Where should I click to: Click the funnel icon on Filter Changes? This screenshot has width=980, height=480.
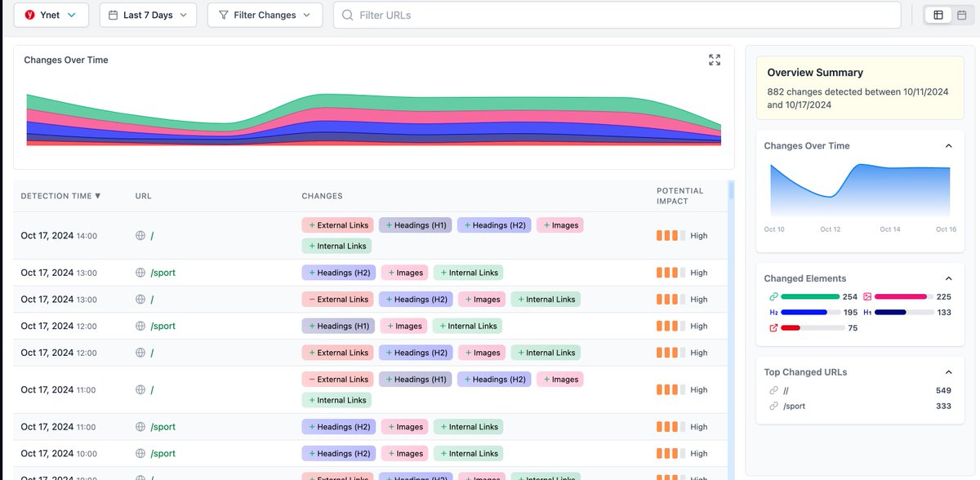point(224,15)
